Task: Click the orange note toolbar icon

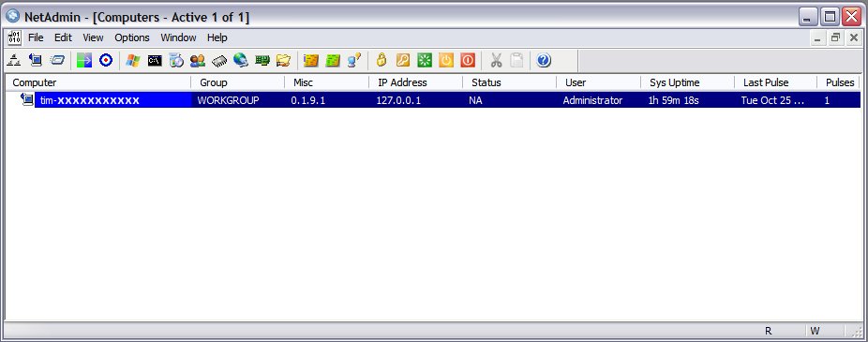Action: pyautogui.click(x=311, y=60)
